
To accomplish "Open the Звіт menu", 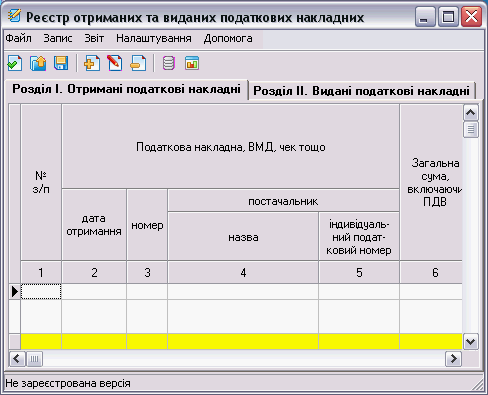I will click(94, 38).
